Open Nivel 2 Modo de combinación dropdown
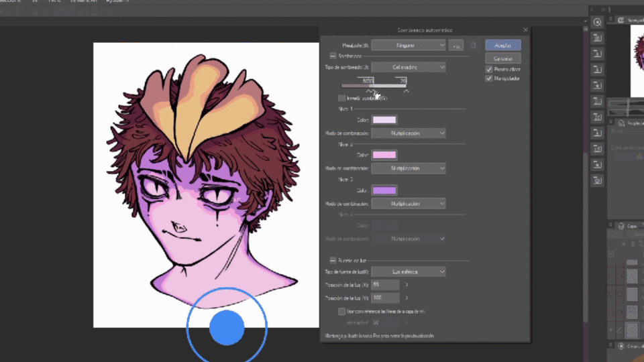The width and height of the screenshot is (644, 362). coord(409,168)
